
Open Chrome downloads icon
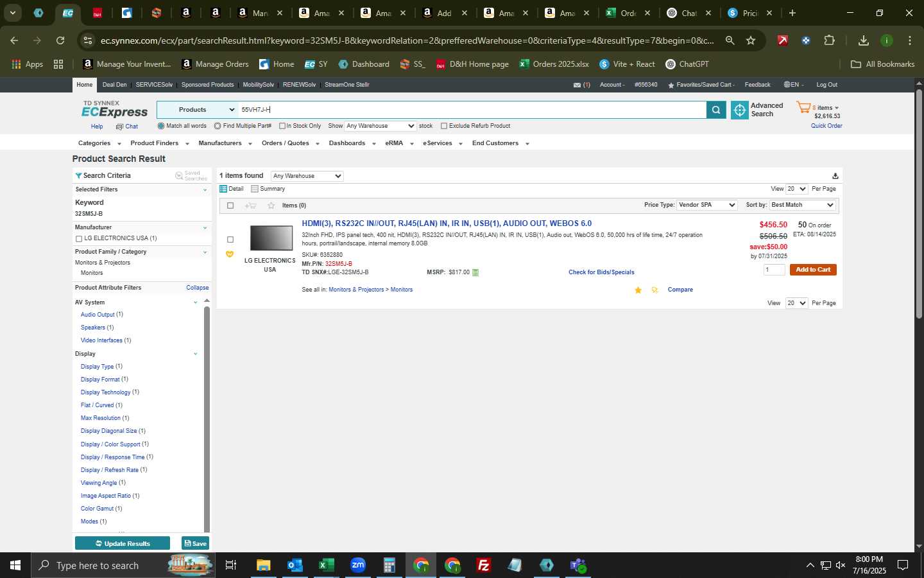click(x=864, y=40)
